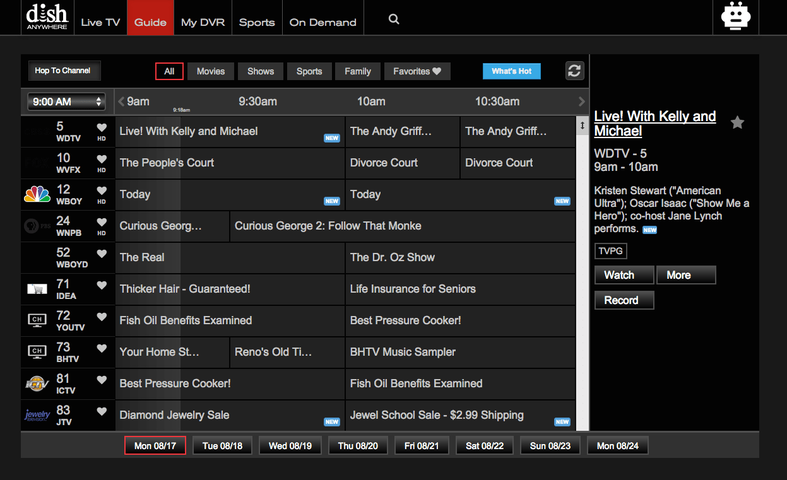Open the search magnifier icon
This screenshot has height=480, width=787.
(394, 19)
